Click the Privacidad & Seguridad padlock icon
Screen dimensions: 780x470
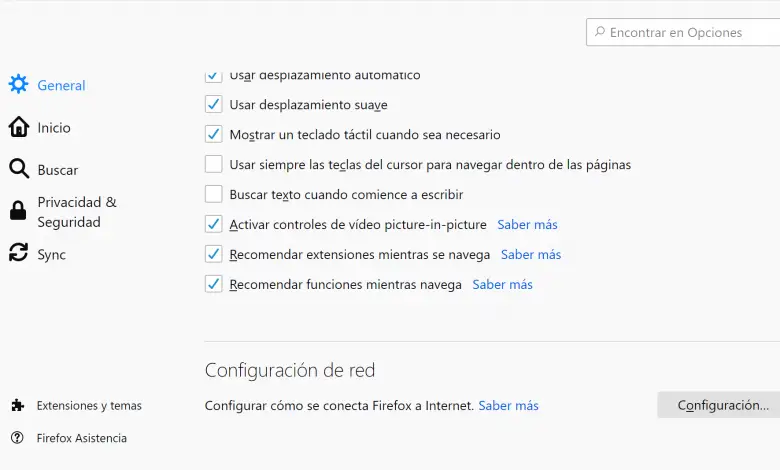pyautogui.click(x=18, y=211)
